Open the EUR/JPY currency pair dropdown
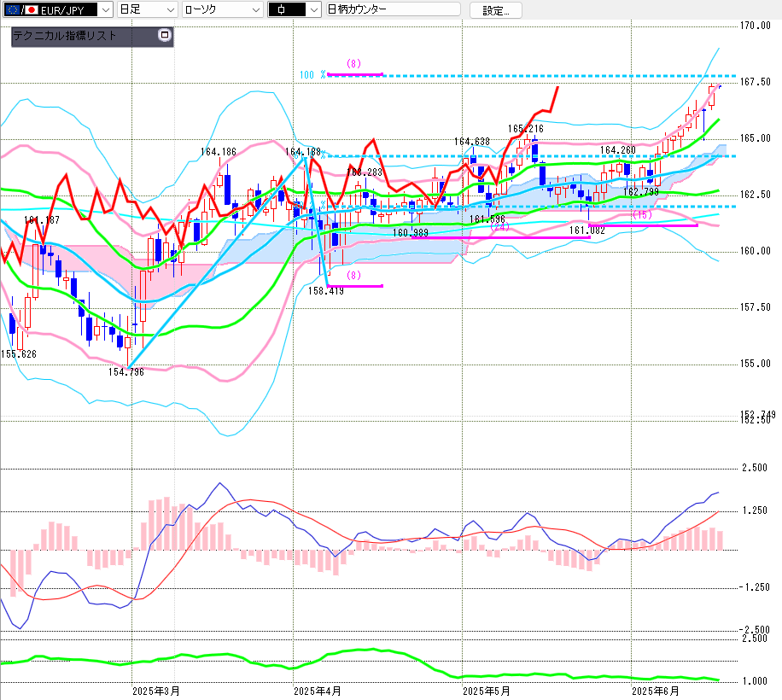The image size is (782, 700). coord(58,10)
